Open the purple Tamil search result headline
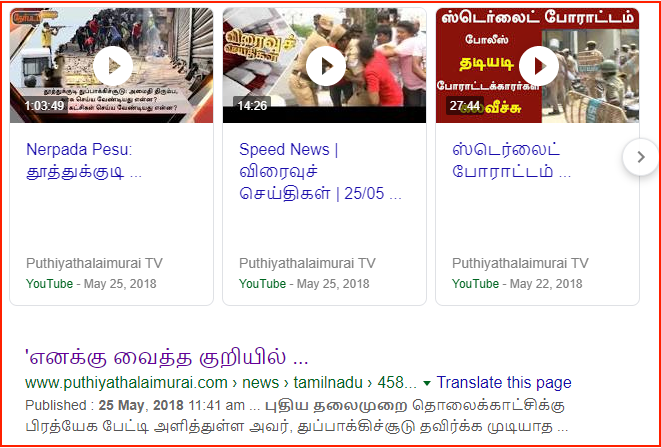This screenshot has width=661, height=448. [167, 358]
